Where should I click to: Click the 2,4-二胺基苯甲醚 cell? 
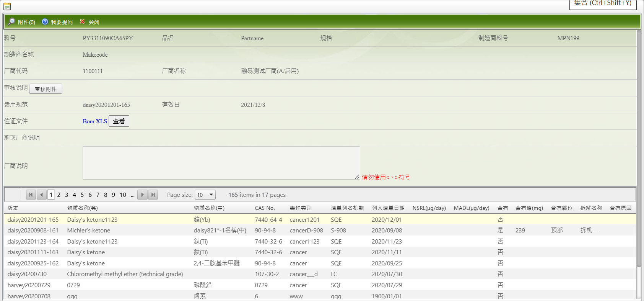coord(216,263)
